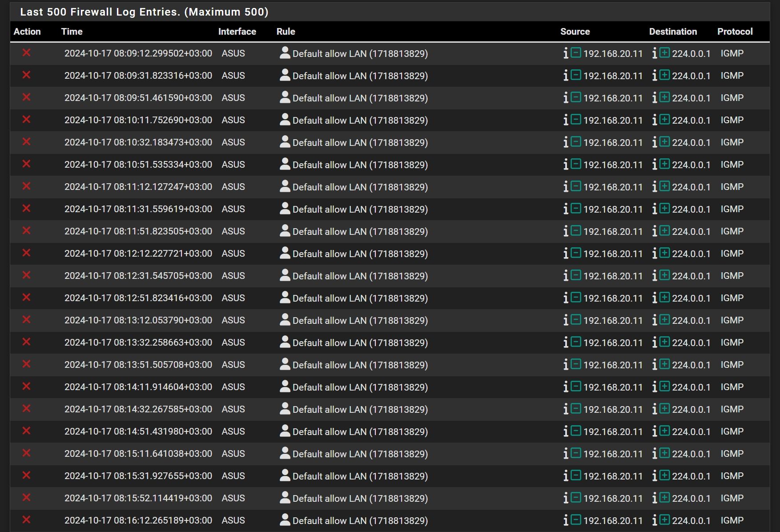Viewport: 780px width, 532px height.
Task: Click source 192.168.20.11 in 08:10:11.752690 entry
Action: 613,121
